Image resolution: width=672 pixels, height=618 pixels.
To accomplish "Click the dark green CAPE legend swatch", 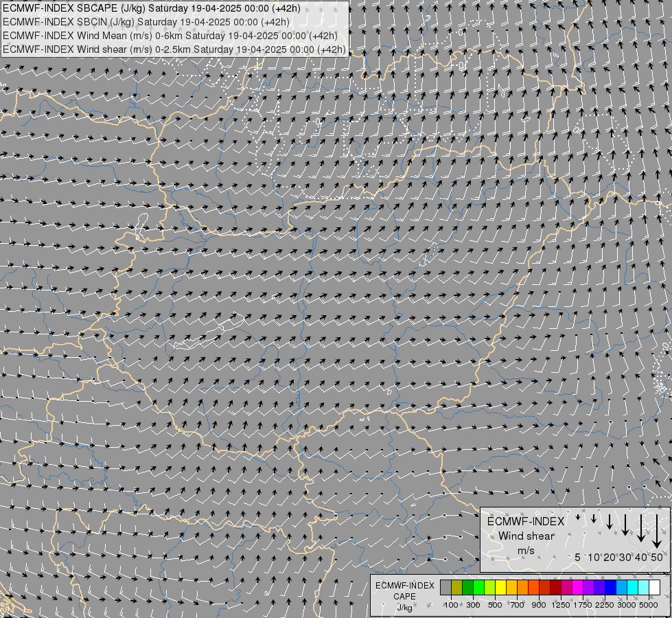I will click(467, 587).
